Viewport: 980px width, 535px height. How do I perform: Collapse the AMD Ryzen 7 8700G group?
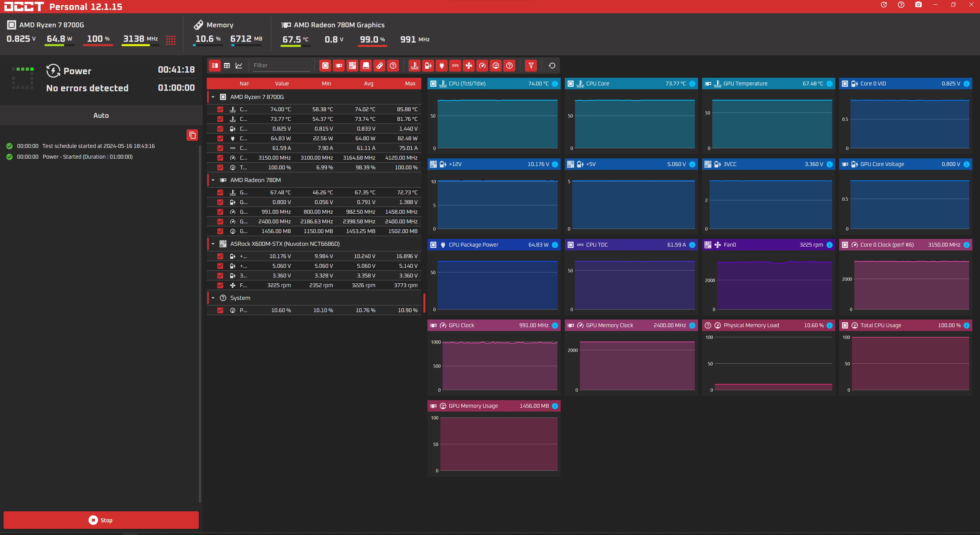pos(213,97)
